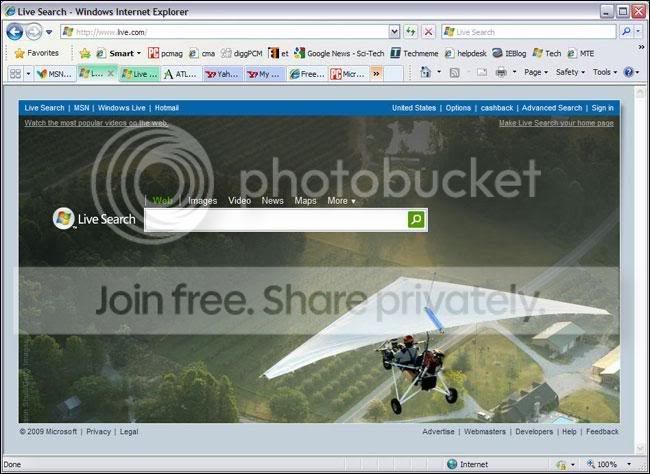Click the Live Search query input box

click(x=276, y=219)
